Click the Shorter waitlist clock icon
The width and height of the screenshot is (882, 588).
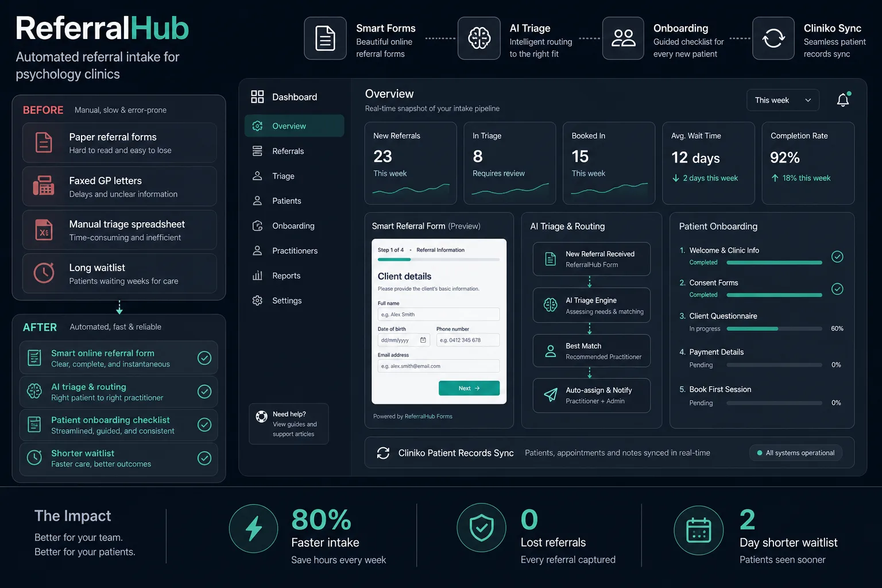34,458
